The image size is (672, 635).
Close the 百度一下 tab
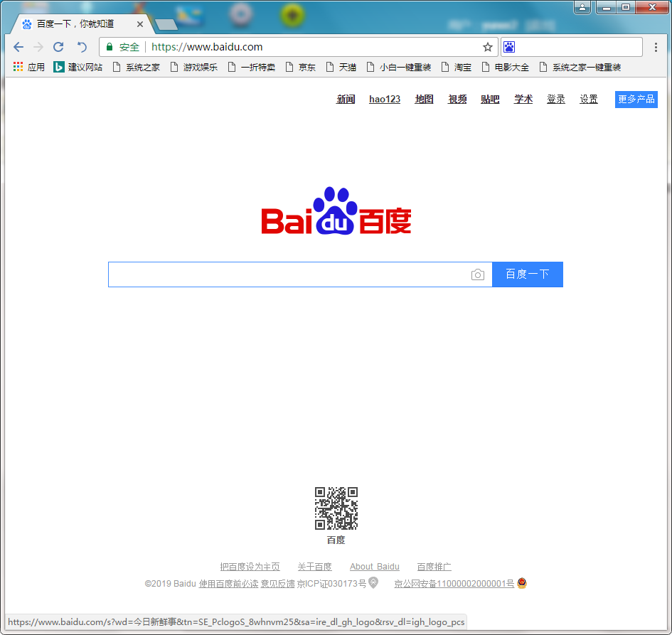(x=139, y=24)
